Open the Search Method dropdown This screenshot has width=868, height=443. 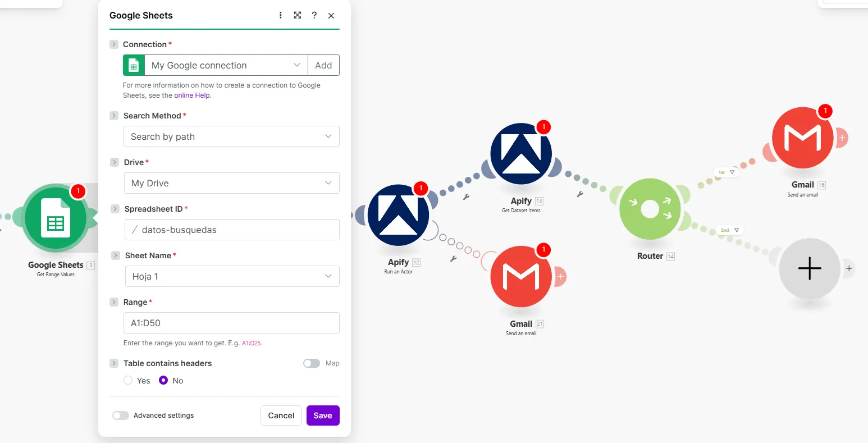point(231,136)
